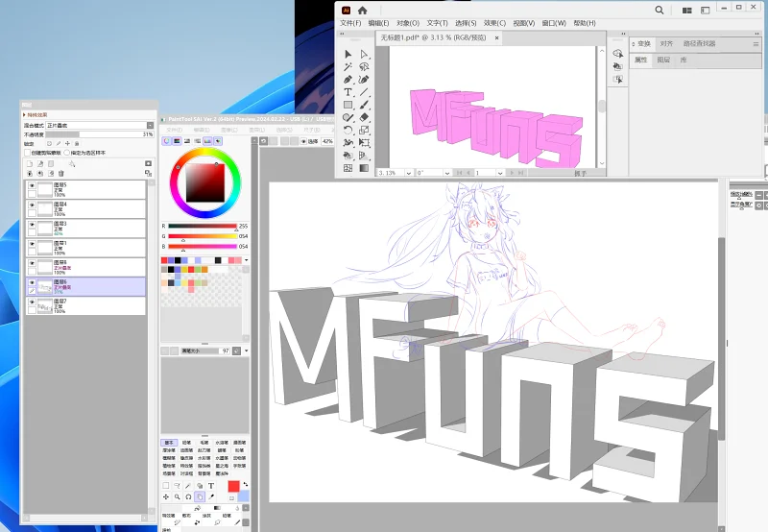This screenshot has height=532, width=768.
Task: Select SAI hand pan tool
Action: click(x=200, y=496)
